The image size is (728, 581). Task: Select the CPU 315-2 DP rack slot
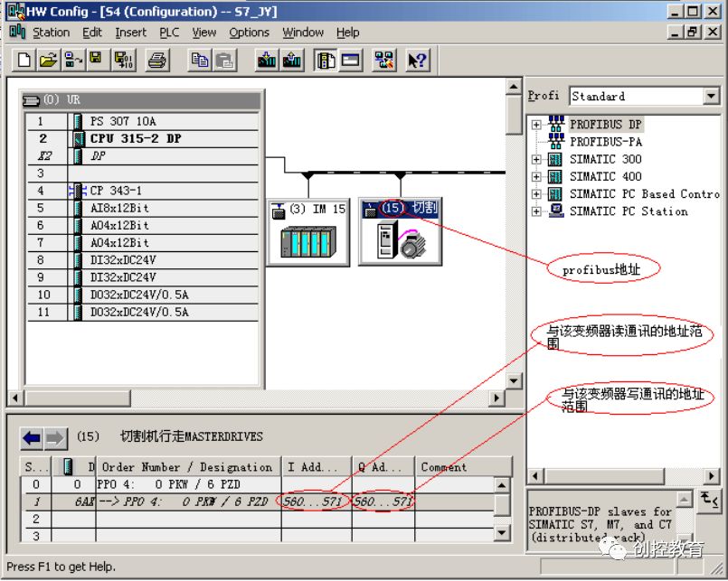[x=136, y=138]
